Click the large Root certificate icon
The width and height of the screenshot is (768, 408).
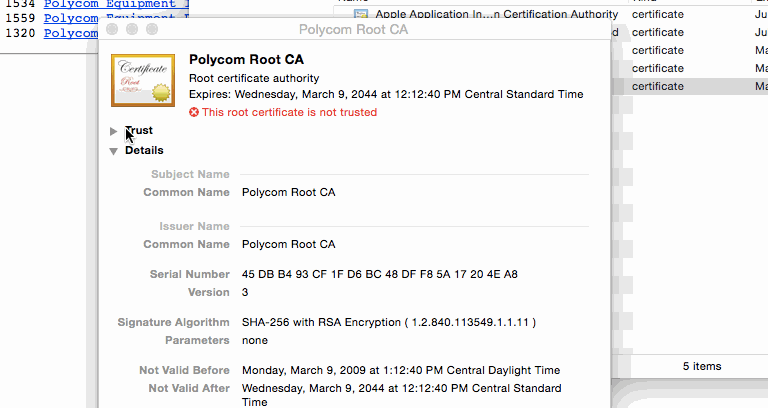click(x=143, y=80)
